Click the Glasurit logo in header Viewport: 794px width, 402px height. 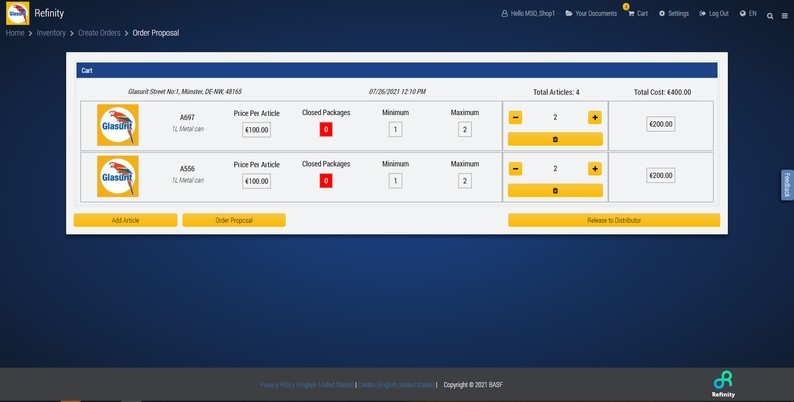click(18, 13)
